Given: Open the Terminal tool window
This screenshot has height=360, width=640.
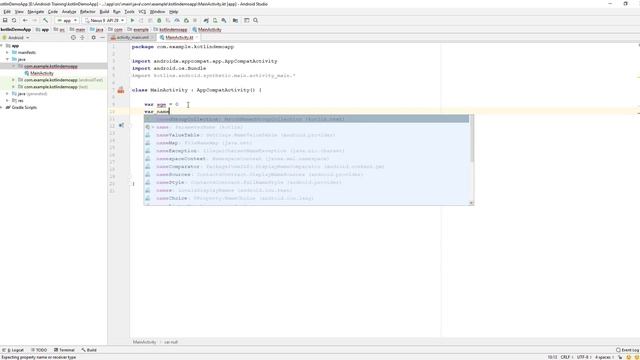Looking at the screenshot, I should click(64, 350).
